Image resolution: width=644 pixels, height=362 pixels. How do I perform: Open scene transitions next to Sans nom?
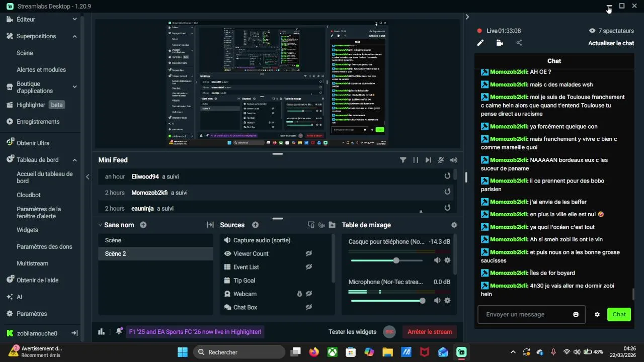pyautogui.click(x=210, y=225)
